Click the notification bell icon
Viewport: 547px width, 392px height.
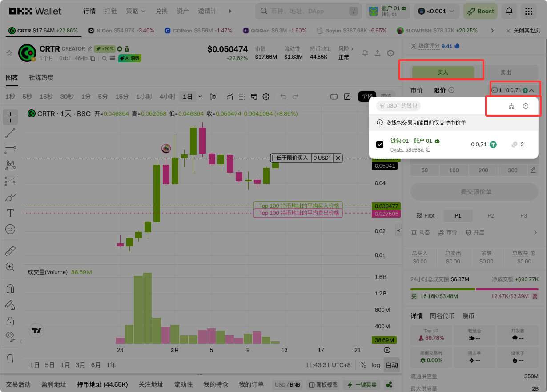[x=509, y=11]
